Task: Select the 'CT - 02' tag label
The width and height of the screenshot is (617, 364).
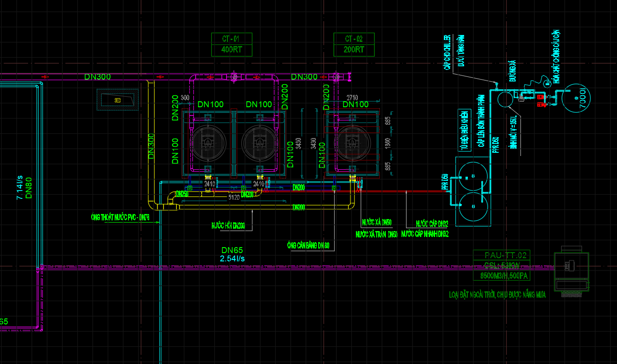Action: [354, 38]
